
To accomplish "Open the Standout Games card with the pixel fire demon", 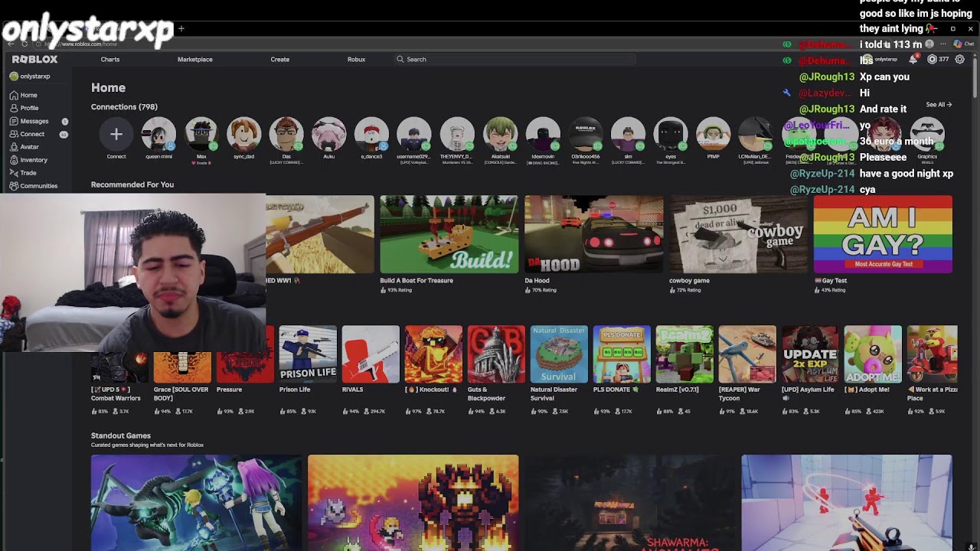I will tap(413, 503).
